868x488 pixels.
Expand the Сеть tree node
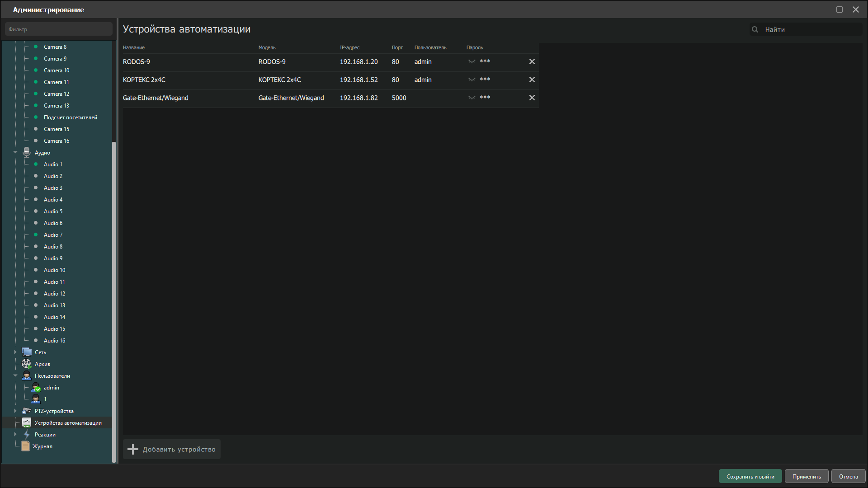click(x=15, y=352)
